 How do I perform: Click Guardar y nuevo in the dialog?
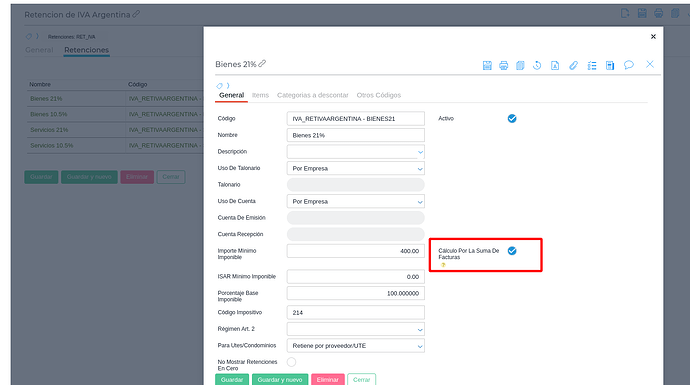click(280, 379)
